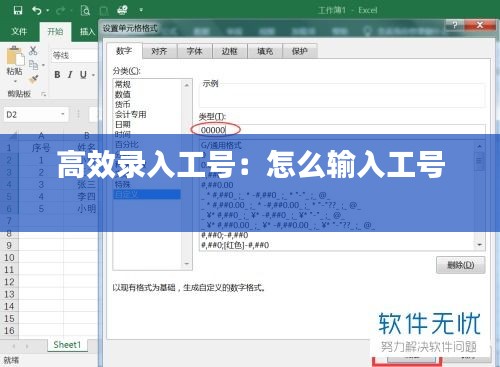Click the 删除(D) button
This screenshot has width=500, height=367.
(461, 265)
